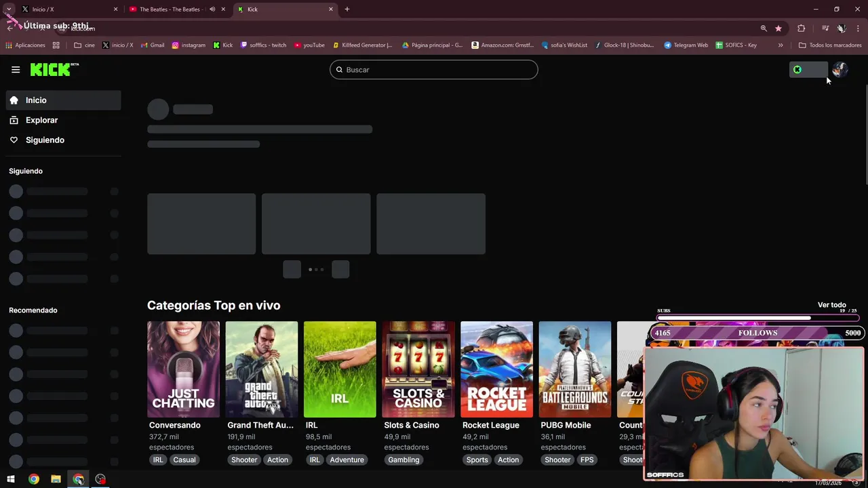This screenshot has height=488, width=868.
Task: Open the Chrome extensions puzzle icon
Action: pos(802,28)
